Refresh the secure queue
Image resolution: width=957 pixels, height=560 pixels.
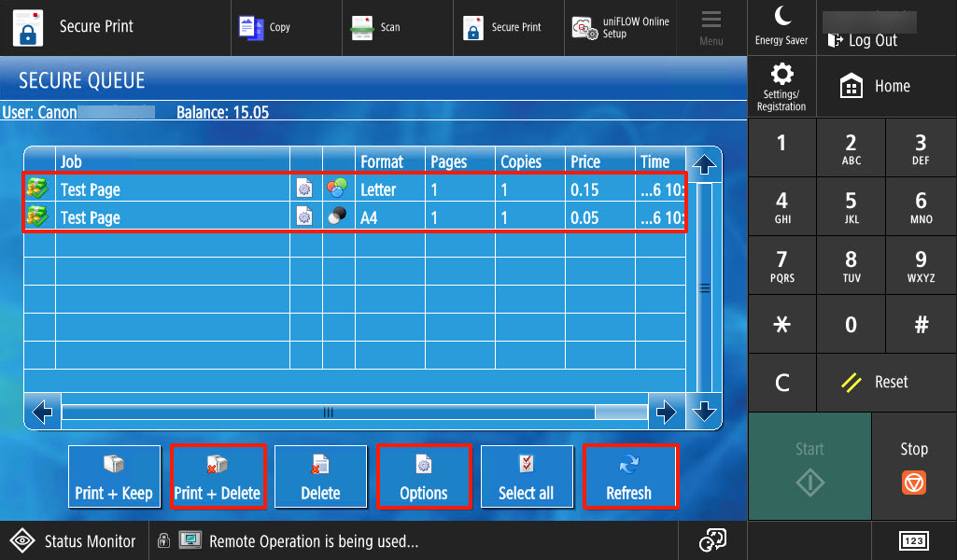tap(629, 476)
